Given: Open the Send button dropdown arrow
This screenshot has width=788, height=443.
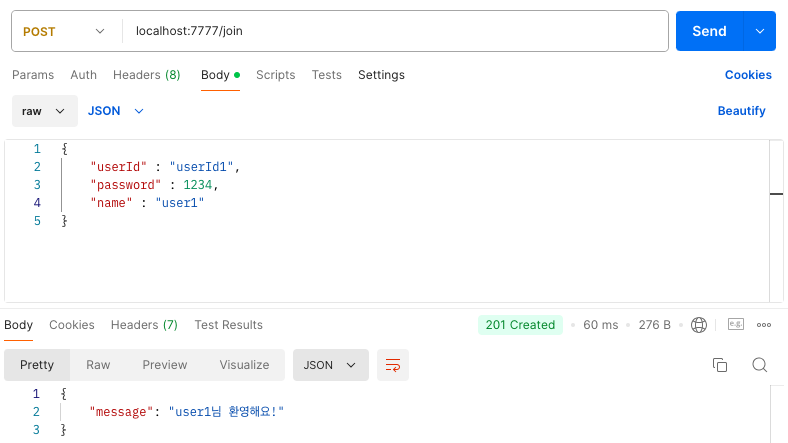Looking at the screenshot, I should point(759,31).
